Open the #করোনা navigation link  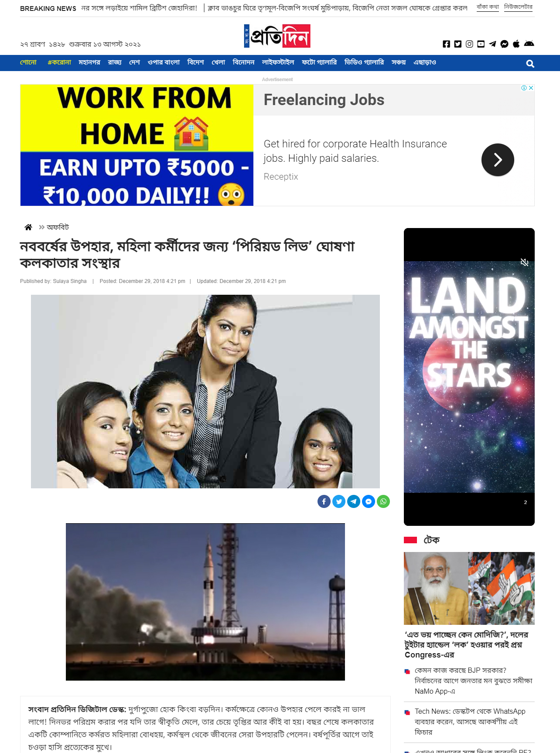pyautogui.click(x=59, y=62)
